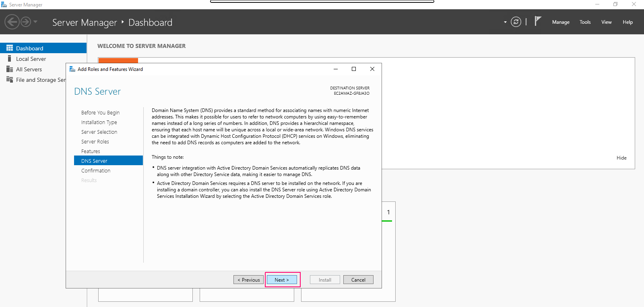The image size is (644, 307).
Task: Click the Next button in the wizard
Action: pyautogui.click(x=282, y=280)
